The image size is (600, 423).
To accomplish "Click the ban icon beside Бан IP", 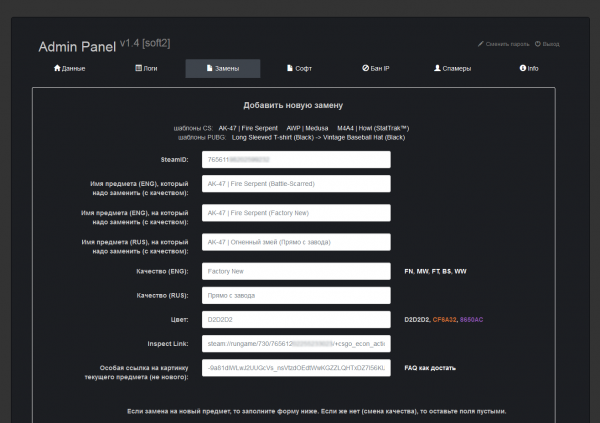I will coord(366,69).
